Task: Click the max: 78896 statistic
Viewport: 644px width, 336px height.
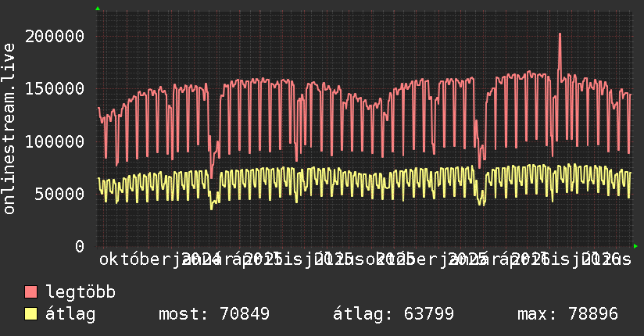Action: pyautogui.click(x=567, y=314)
